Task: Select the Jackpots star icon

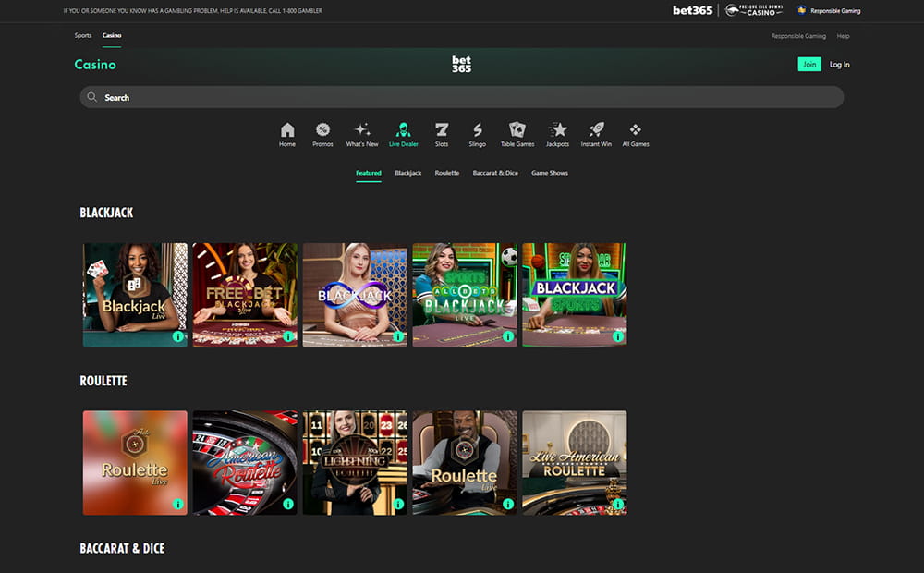Action: [558, 130]
